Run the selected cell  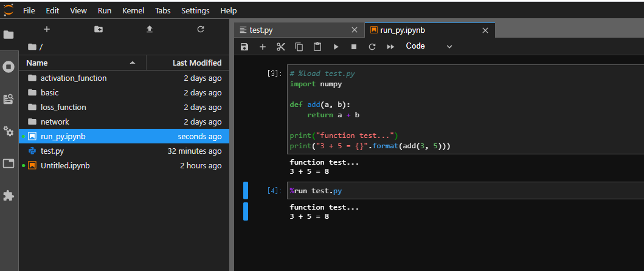[x=336, y=46]
